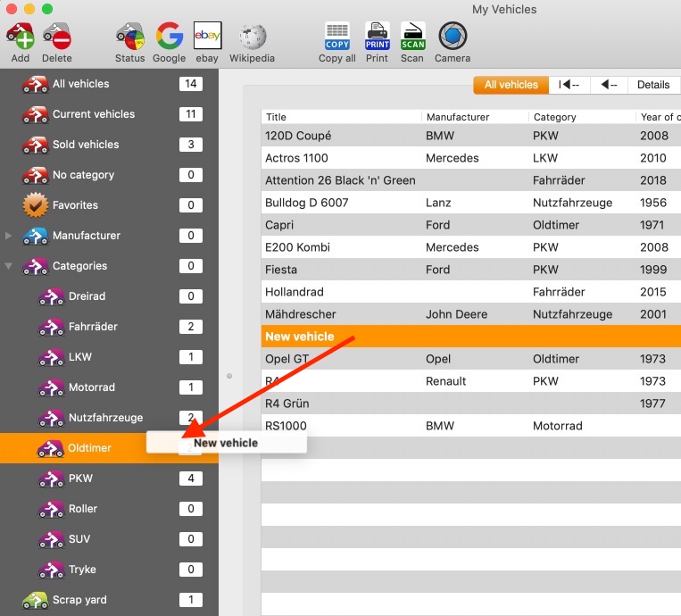Click the sidebar splitter handle dot
Viewport: 681px width, 616px height.
(229, 376)
